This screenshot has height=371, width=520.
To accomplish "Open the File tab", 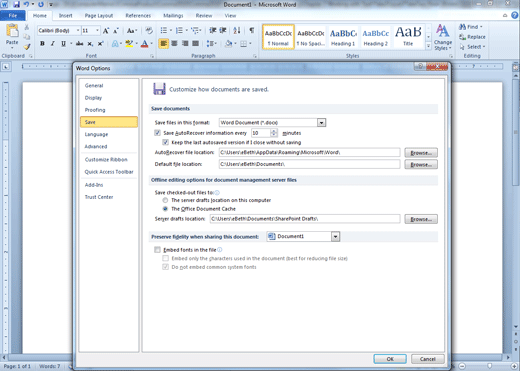I will 13,16.
